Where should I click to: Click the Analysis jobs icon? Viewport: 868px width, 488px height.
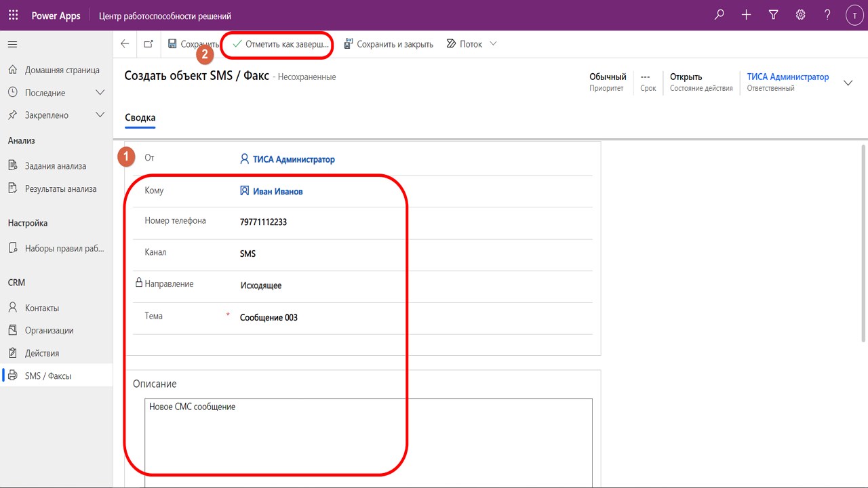click(12, 166)
